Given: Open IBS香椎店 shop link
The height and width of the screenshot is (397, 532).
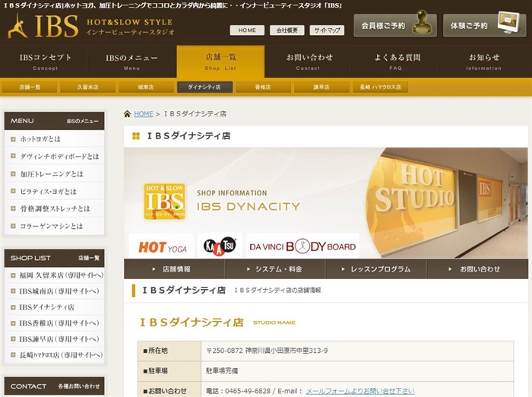Looking at the screenshot, I should [x=54, y=323].
